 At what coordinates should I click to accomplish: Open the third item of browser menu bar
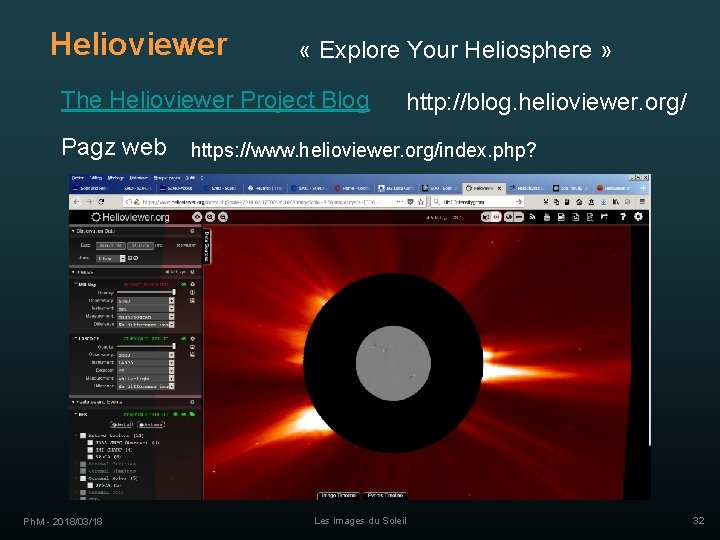116,178
